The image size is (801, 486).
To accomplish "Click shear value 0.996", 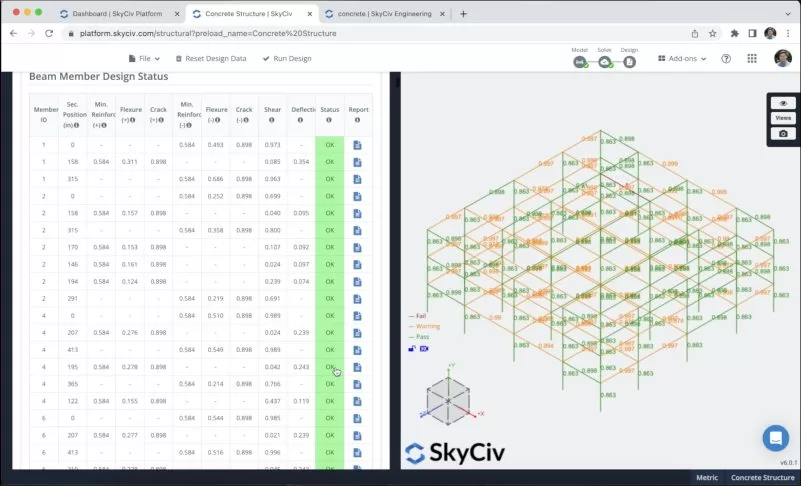I will pos(272,453).
